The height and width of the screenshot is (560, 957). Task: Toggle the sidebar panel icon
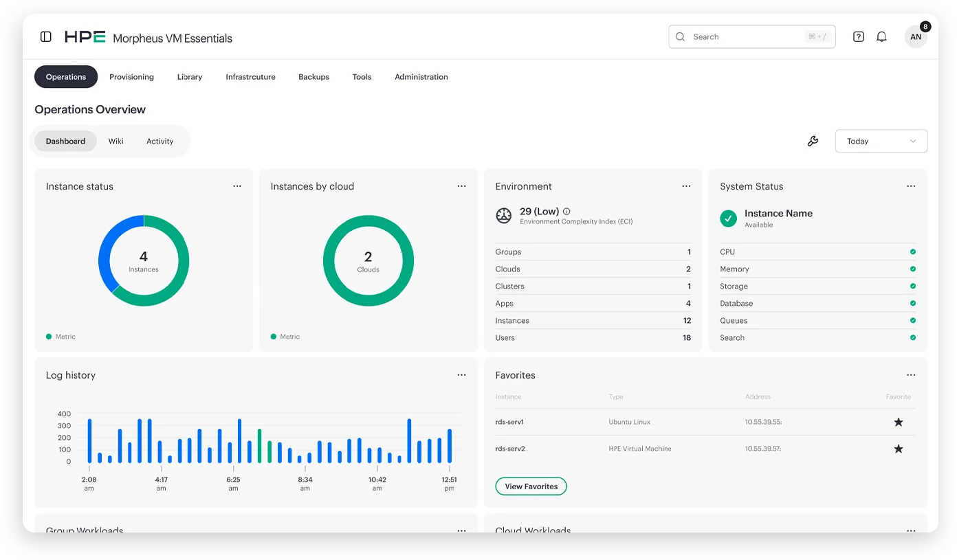point(46,37)
